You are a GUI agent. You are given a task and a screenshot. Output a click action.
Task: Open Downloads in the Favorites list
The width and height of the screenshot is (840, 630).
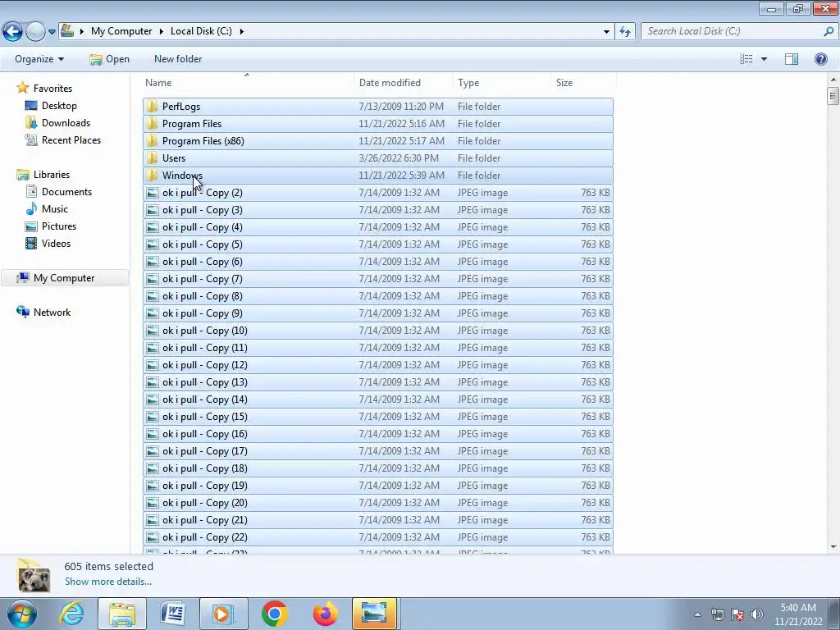[66, 123]
